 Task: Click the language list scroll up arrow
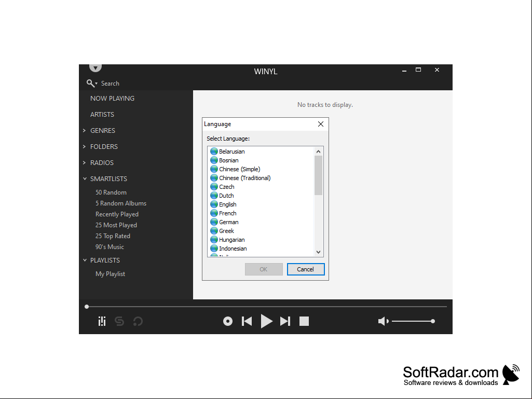[318, 152]
